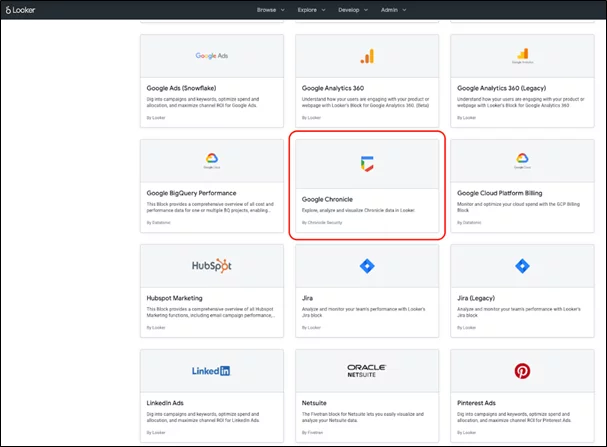The image size is (607, 447).
Task: Click 'Explore, analyze and visualize Chronicle data' description
Action: 358,210
